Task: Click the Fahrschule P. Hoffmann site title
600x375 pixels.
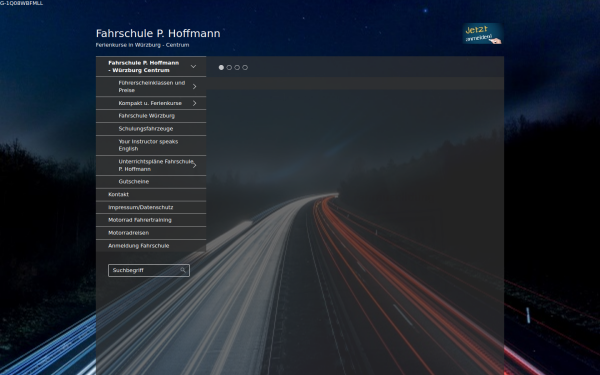Action: coord(158,33)
